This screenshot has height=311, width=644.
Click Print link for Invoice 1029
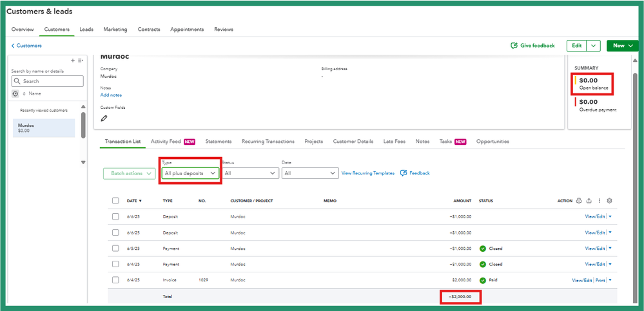click(601, 280)
